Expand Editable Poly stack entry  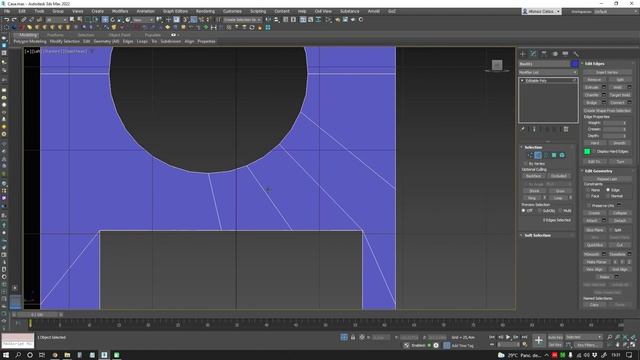pos(522,81)
